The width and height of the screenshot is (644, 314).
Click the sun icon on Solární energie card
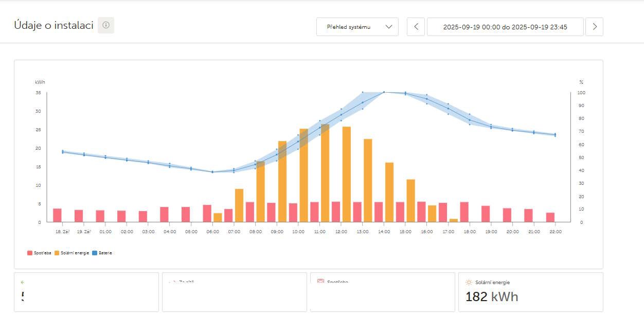469,282
